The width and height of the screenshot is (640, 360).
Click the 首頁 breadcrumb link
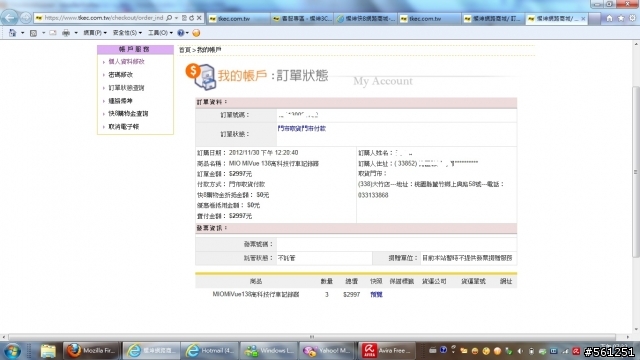(185, 50)
